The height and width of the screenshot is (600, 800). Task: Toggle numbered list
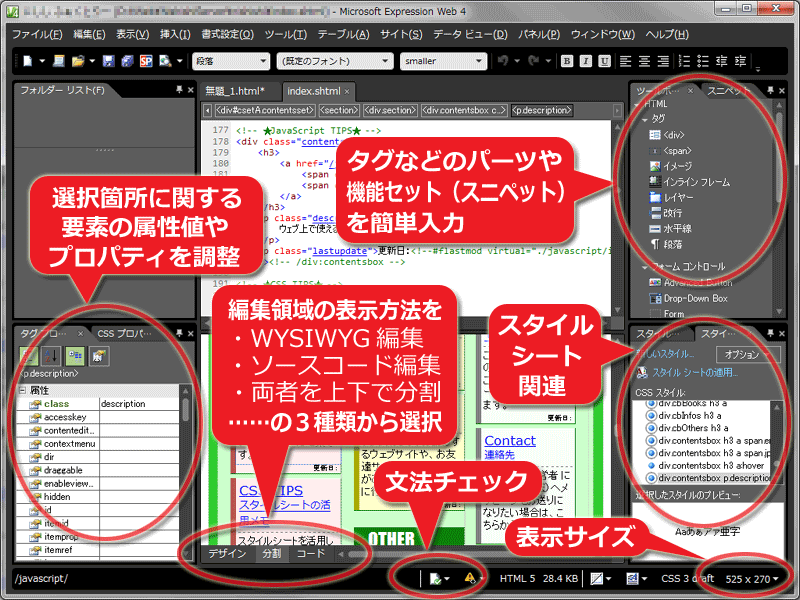684,61
